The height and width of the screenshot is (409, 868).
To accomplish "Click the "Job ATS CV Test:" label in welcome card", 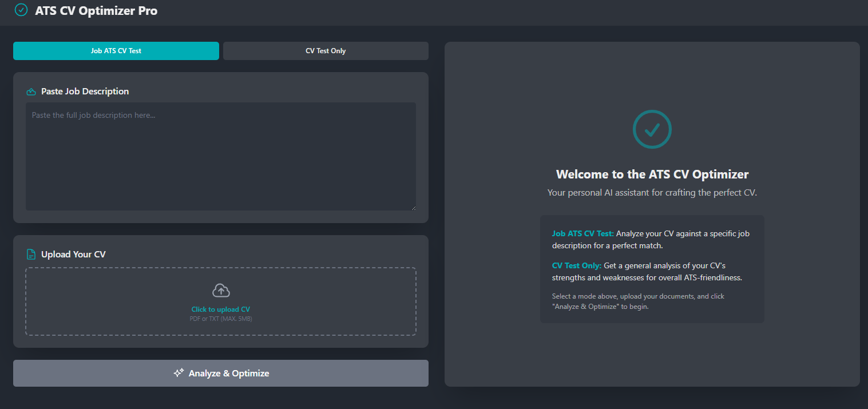I will (x=583, y=233).
